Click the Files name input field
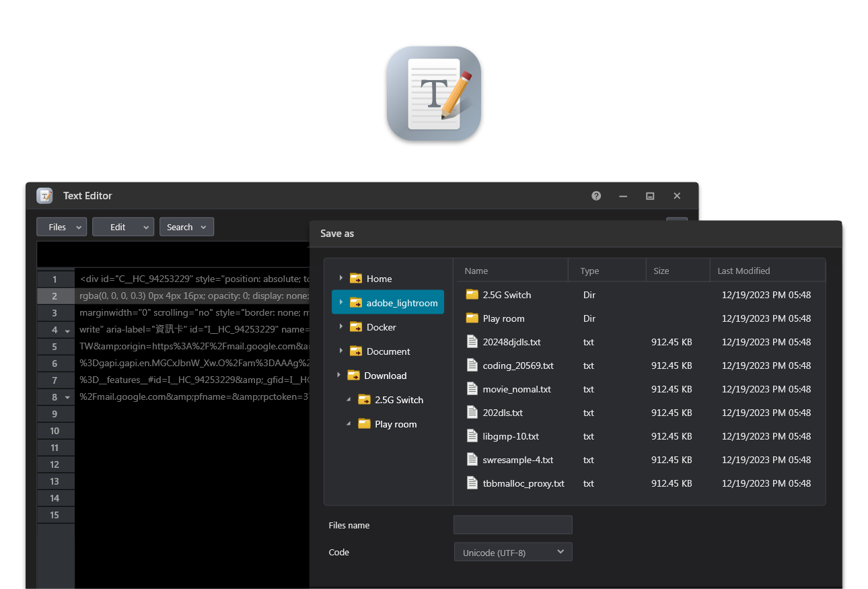 pyautogui.click(x=513, y=525)
